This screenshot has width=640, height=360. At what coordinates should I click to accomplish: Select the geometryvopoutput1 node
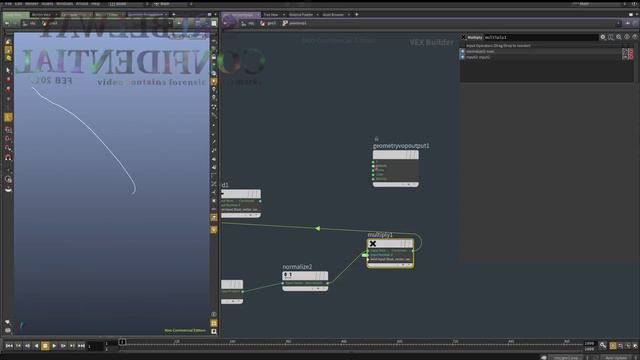[396, 155]
